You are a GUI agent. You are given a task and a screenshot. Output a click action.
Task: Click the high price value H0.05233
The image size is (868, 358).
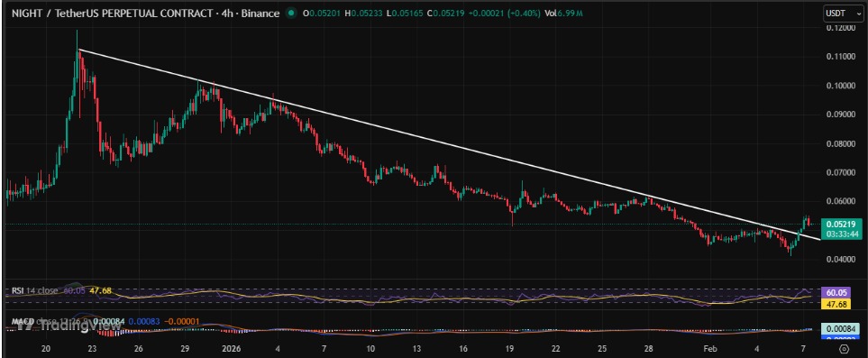[x=364, y=14]
